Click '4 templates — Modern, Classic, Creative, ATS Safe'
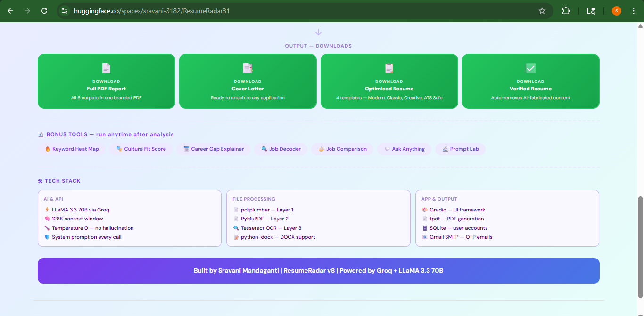 pyautogui.click(x=389, y=98)
